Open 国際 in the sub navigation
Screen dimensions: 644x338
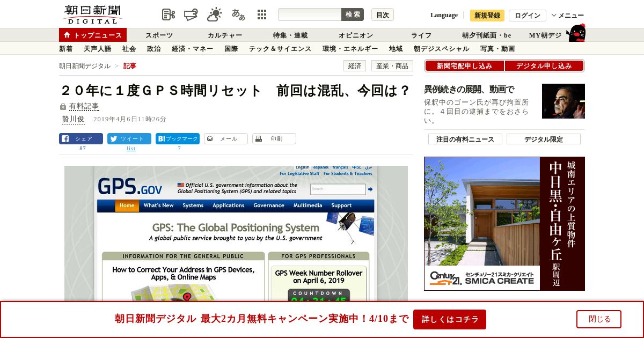pyautogui.click(x=231, y=49)
